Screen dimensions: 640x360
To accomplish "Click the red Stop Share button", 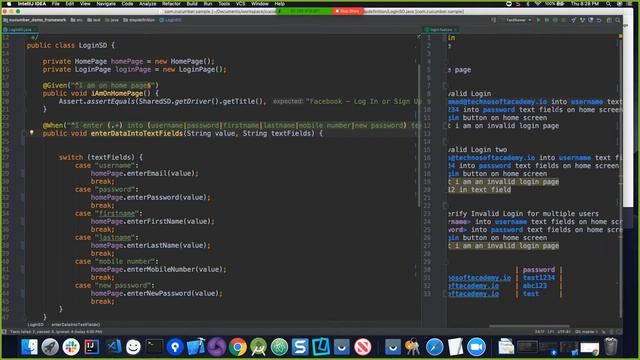I will pyautogui.click(x=347, y=11).
